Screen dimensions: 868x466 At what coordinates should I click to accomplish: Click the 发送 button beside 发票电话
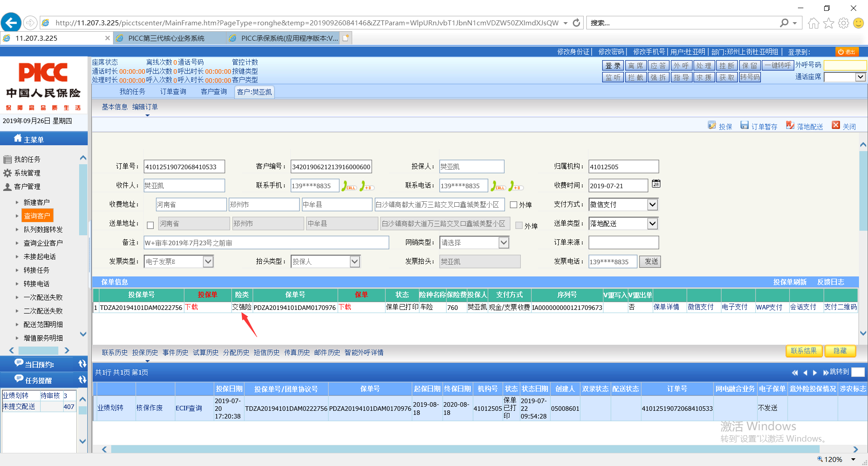coord(651,262)
